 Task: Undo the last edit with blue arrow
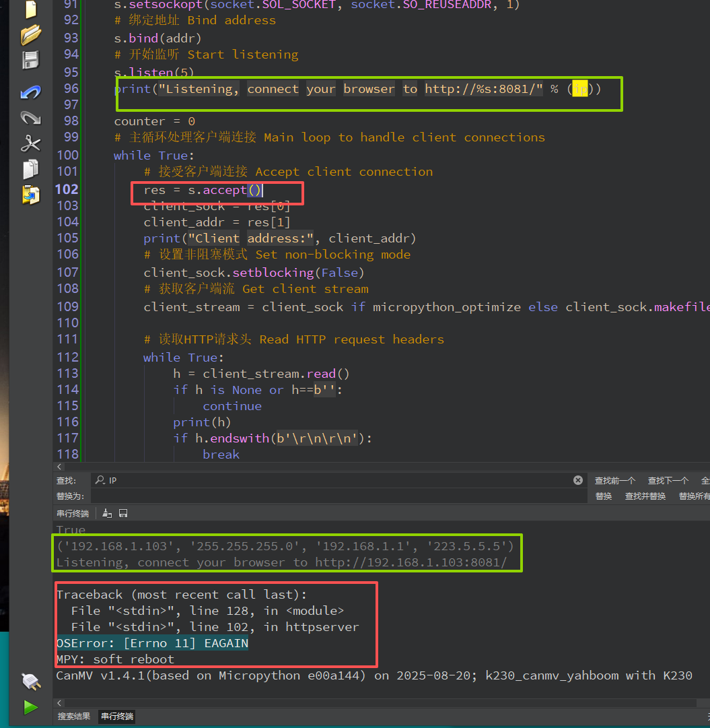(31, 92)
